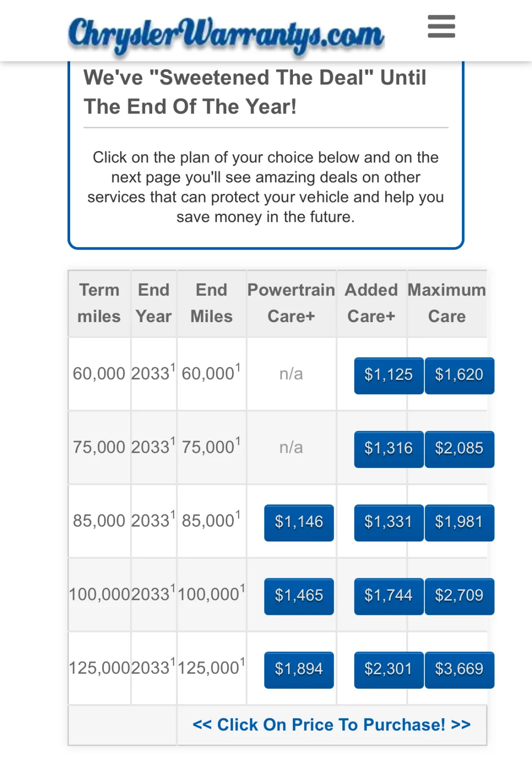Screen dimensions: 532x768
Task: Click the Maximum Care column header
Action: [447, 303]
